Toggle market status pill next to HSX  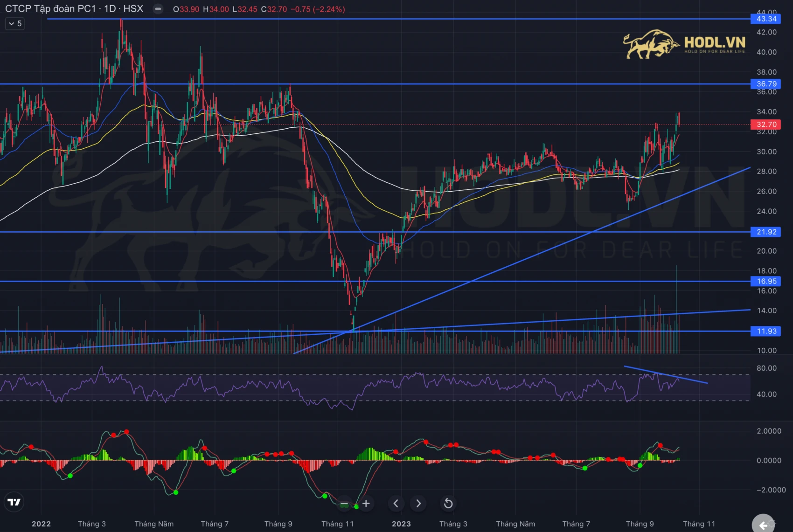(158, 9)
